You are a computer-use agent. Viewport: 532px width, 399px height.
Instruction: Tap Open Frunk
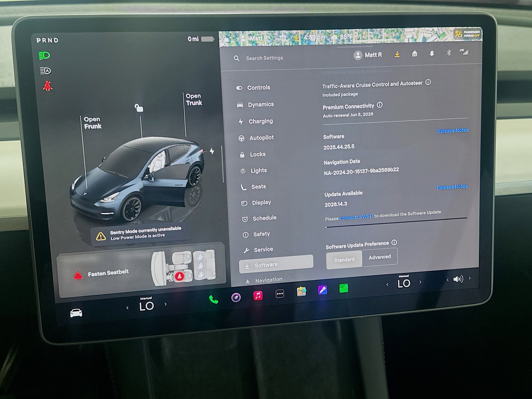click(93, 123)
